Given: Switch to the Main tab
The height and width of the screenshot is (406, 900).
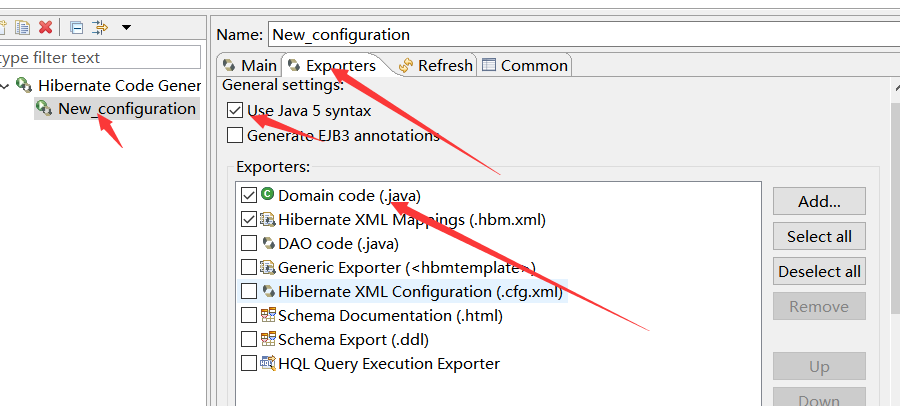Looking at the screenshot, I should (250, 65).
